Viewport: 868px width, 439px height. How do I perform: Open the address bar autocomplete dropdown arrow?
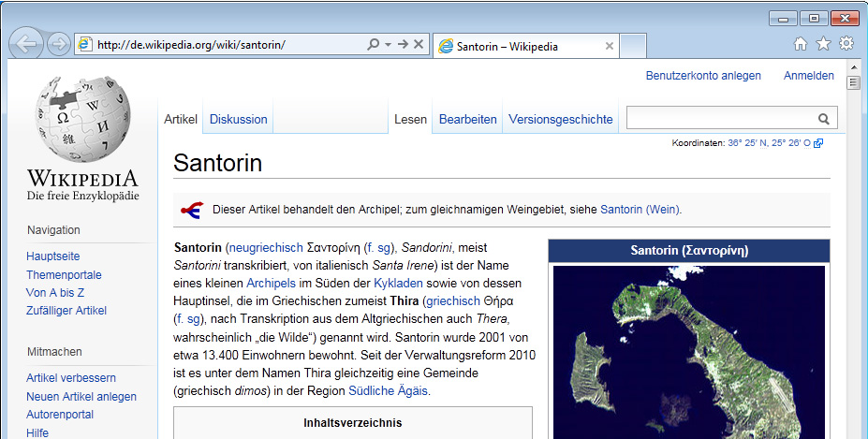pyautogui.click(x=388, y=44)
